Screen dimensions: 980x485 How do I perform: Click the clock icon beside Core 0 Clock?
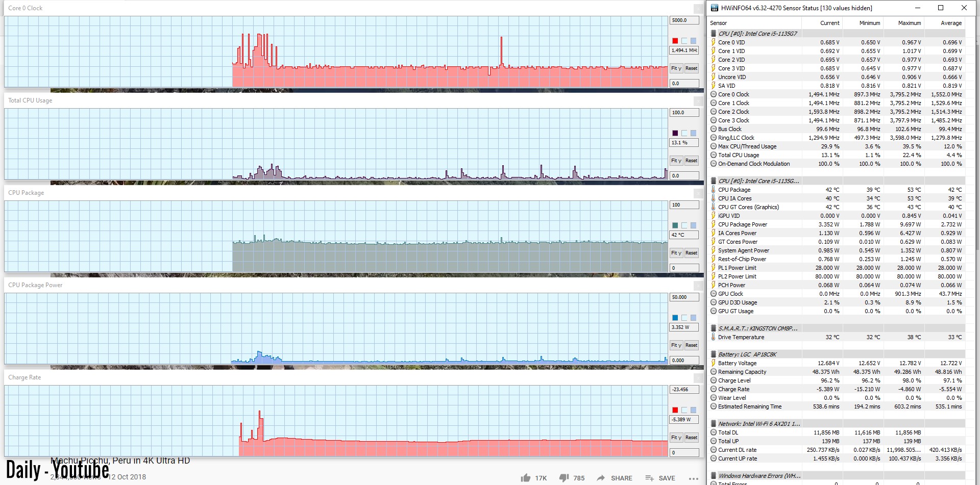[714, 94]
